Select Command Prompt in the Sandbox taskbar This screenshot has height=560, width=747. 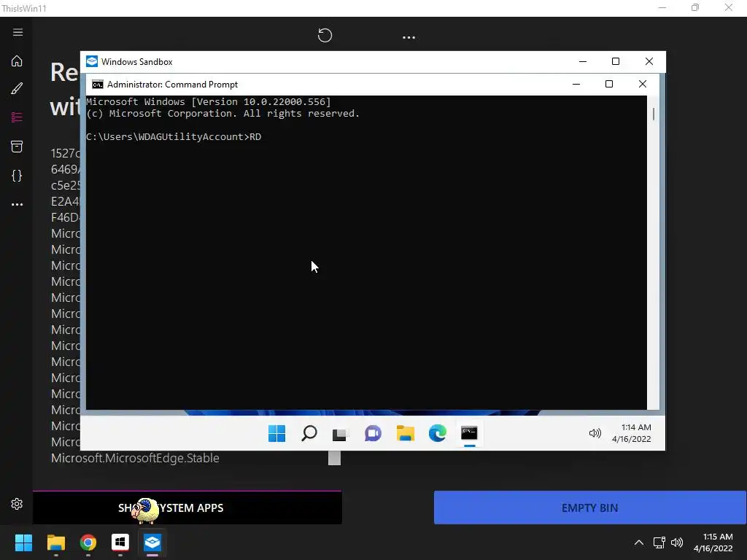(x=469, y=433)
